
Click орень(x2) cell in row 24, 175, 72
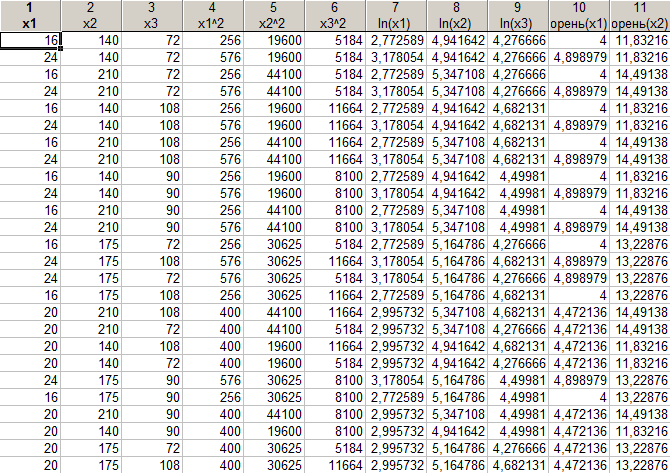tap(640, 278)
